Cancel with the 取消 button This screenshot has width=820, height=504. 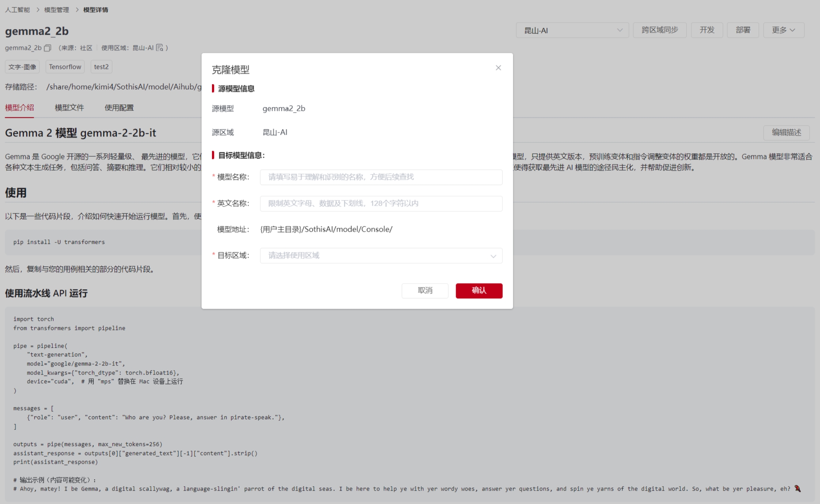(x=425, y=291)
